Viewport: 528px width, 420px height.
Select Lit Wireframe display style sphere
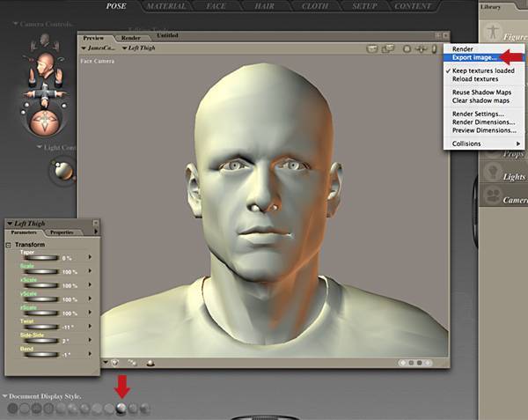[61, 409]
